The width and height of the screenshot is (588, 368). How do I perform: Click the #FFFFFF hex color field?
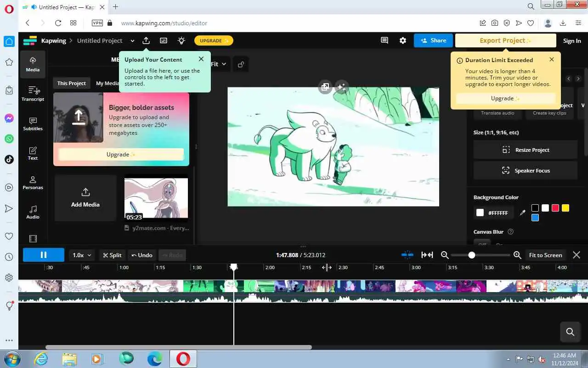(x=498, y=213)
